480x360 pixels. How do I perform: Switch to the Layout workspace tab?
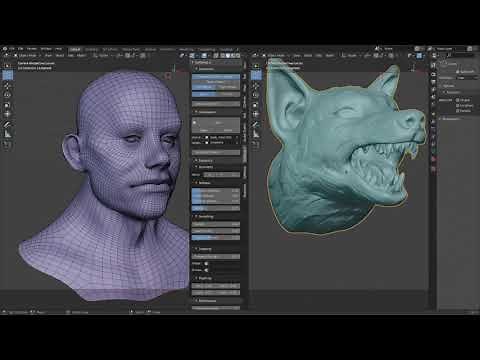75,49
